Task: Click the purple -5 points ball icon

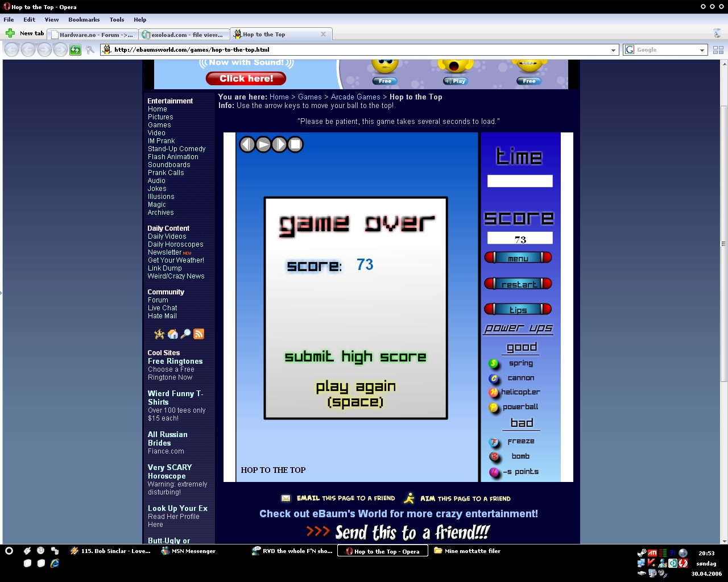Action: [x=494, y=472]
